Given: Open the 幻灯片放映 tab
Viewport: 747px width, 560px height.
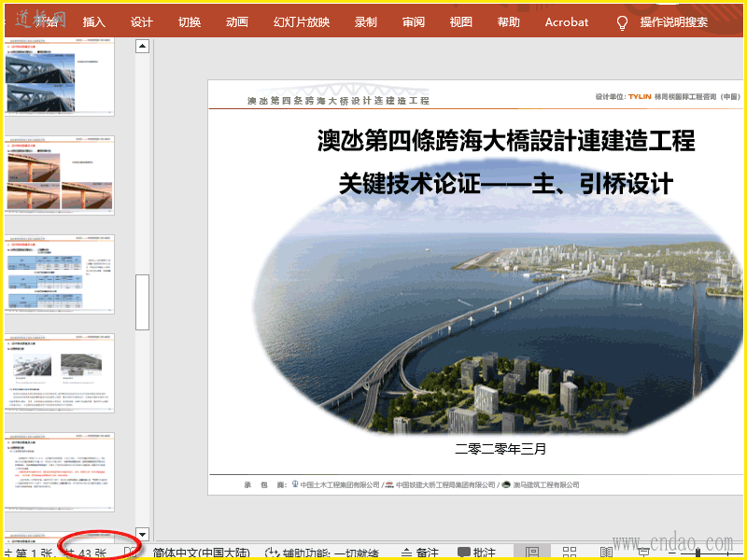Looking at the screenshot, I should click(302, 21).
